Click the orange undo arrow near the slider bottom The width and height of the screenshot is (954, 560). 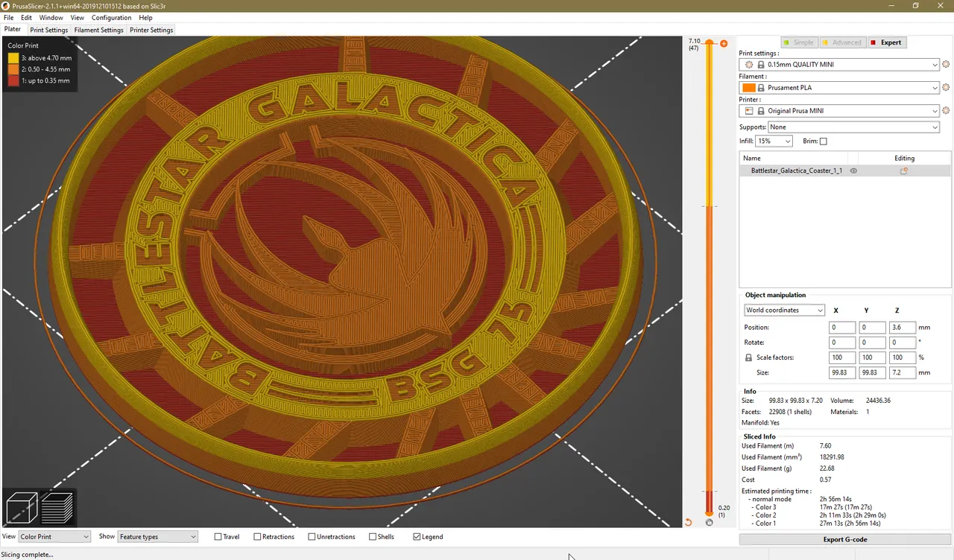click(688, 522)
